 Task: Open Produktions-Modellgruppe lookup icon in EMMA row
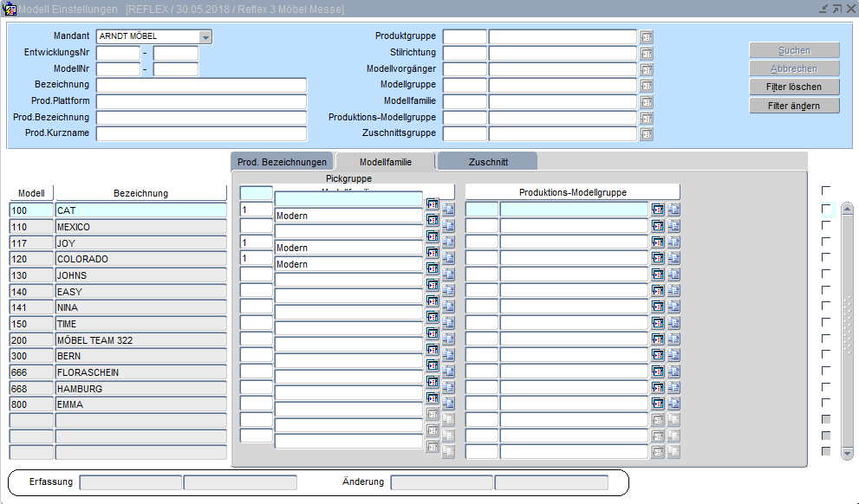(x=658, y=404)
